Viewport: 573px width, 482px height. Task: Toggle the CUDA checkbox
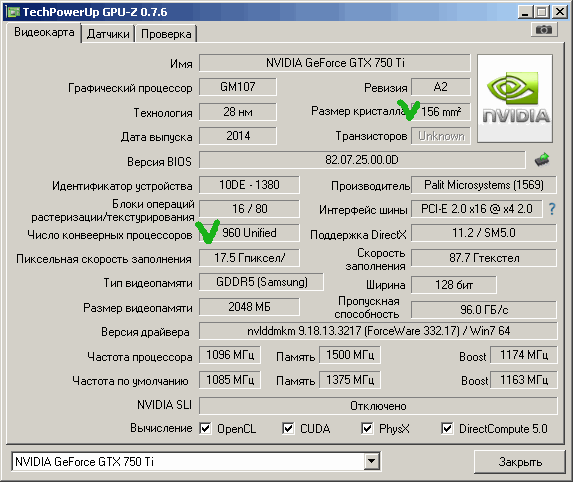pos(288,428)
